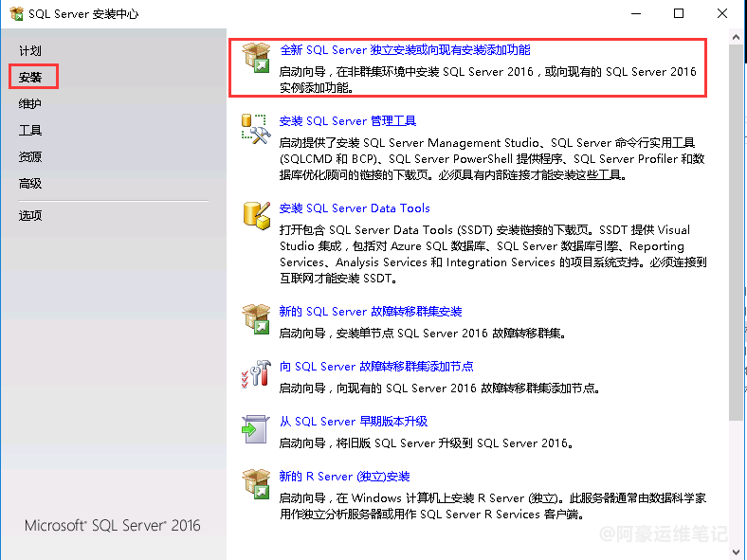Minimize the SQL Server 安装中心 window
The image size is (747, 560).
[x=635, y=13]
